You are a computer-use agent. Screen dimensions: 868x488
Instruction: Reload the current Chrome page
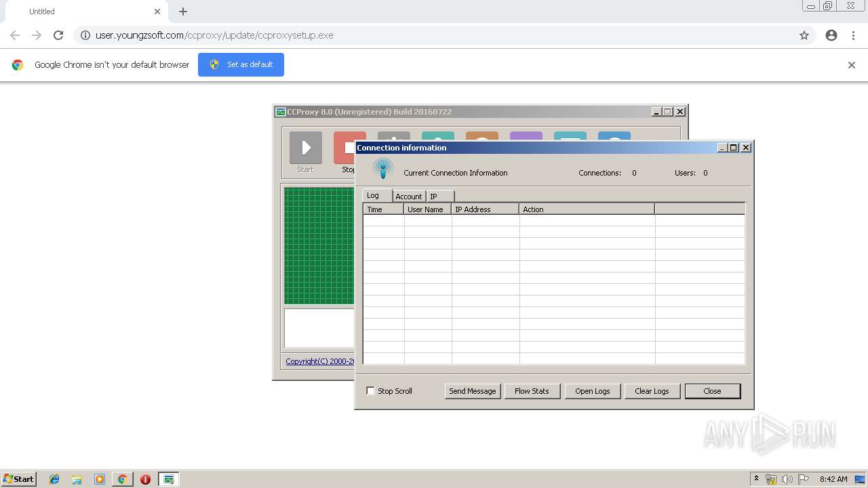[58, 35]
